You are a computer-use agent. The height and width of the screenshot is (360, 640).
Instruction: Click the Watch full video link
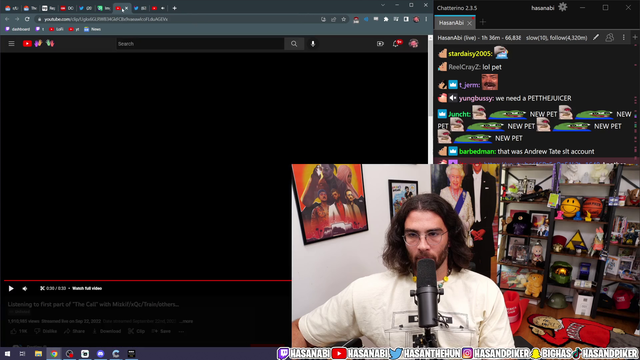tap(87, 289)
